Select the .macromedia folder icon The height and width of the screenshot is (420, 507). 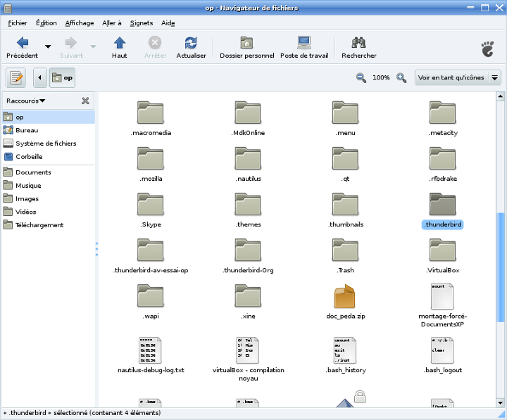(x=151, y=113)
